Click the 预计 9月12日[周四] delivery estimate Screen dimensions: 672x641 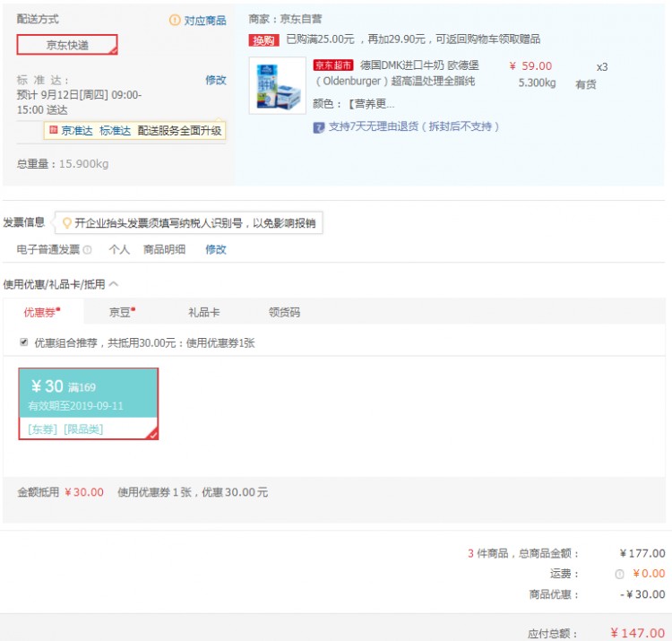(79, 102)
